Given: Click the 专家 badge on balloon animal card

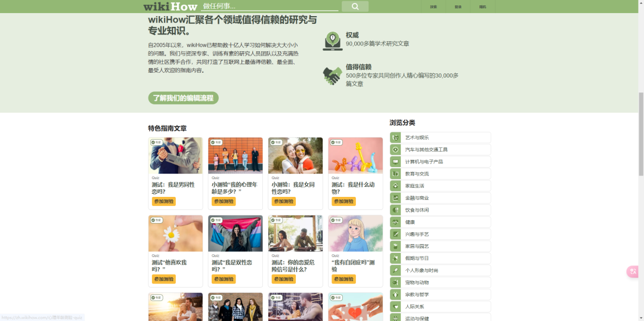Looking at the screenshot, I should pyautogui.click(x=336, y=142).
